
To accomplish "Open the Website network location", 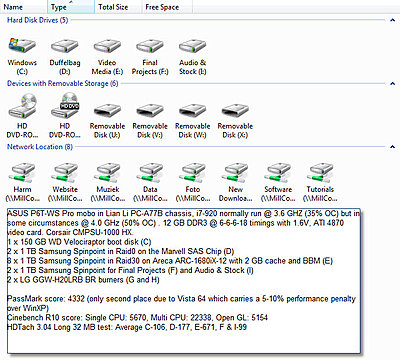I will tap(65, 182).
